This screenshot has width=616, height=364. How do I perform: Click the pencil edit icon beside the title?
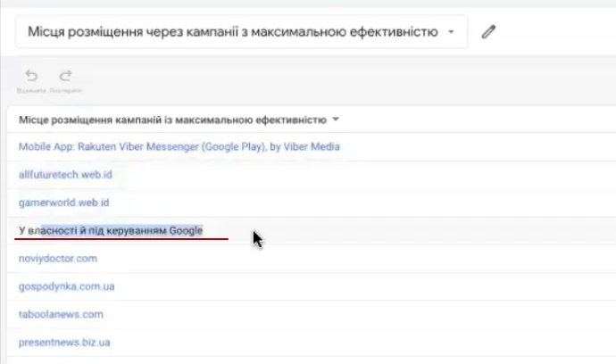tap(487, 32)
